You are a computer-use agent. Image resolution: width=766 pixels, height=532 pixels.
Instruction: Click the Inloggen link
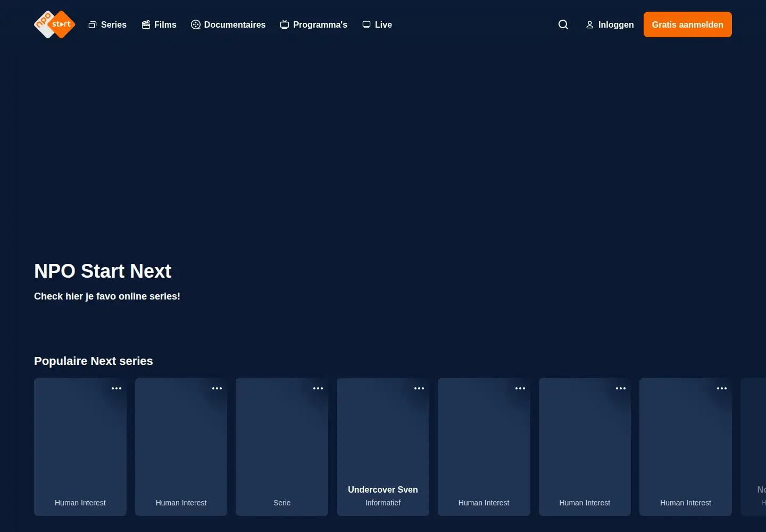point(610,24)
